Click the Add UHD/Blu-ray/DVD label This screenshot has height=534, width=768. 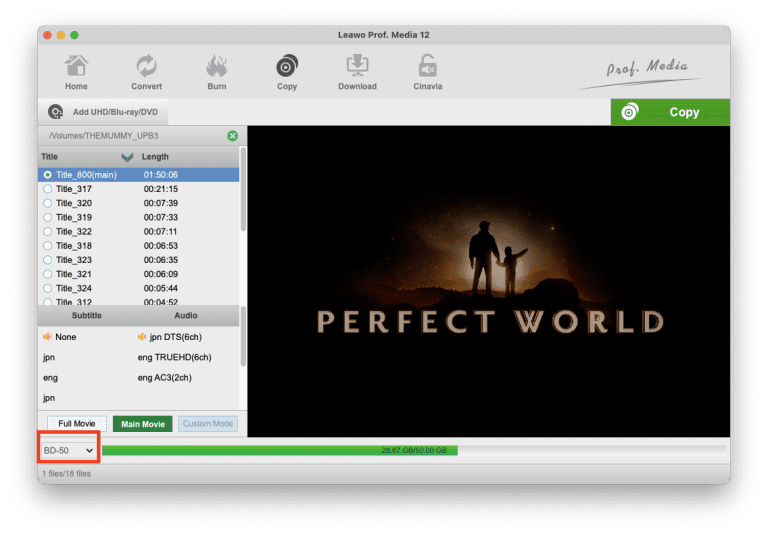[115, 112]
